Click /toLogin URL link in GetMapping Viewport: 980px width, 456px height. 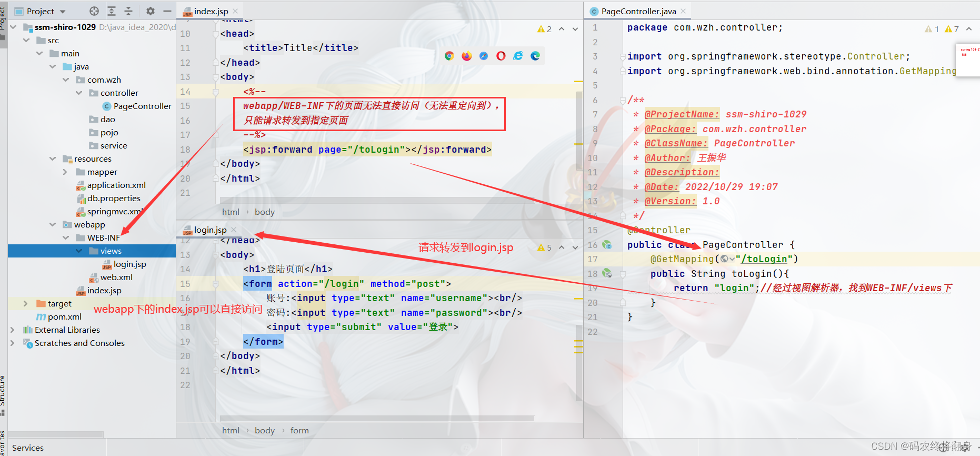coord(764,259)
